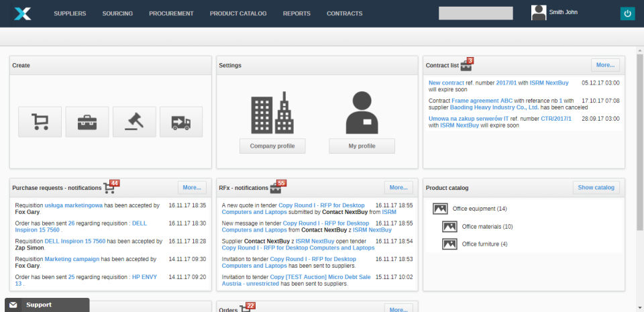Create new purchase request via cart icon
The width and height of the screenshot is (644, 312).
click(40, 122)
